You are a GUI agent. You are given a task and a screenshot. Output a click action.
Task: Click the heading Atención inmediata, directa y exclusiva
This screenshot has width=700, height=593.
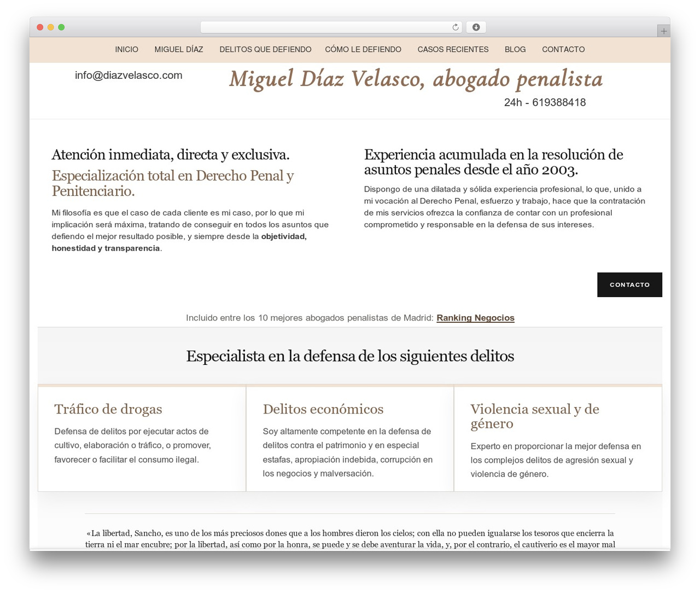coord(171,155)
